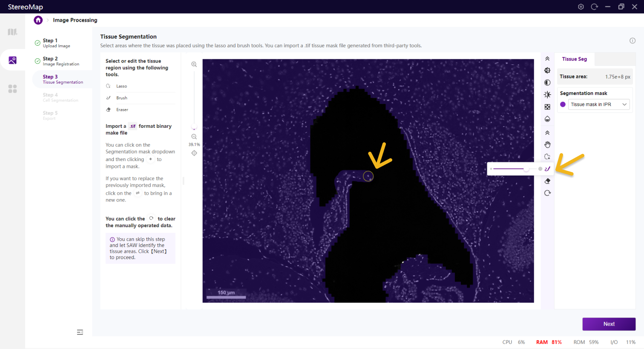Screen dimensions: 644x349
Task: Select the Pan hand tool
Action: [x=547, y=145]
